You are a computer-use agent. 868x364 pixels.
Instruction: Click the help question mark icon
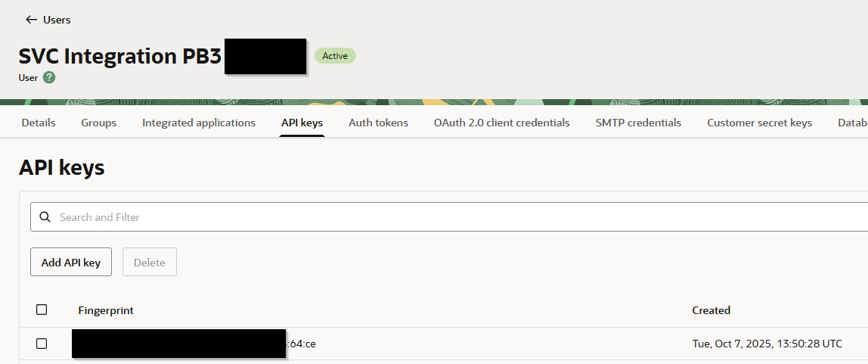click(x=49, y=77)
